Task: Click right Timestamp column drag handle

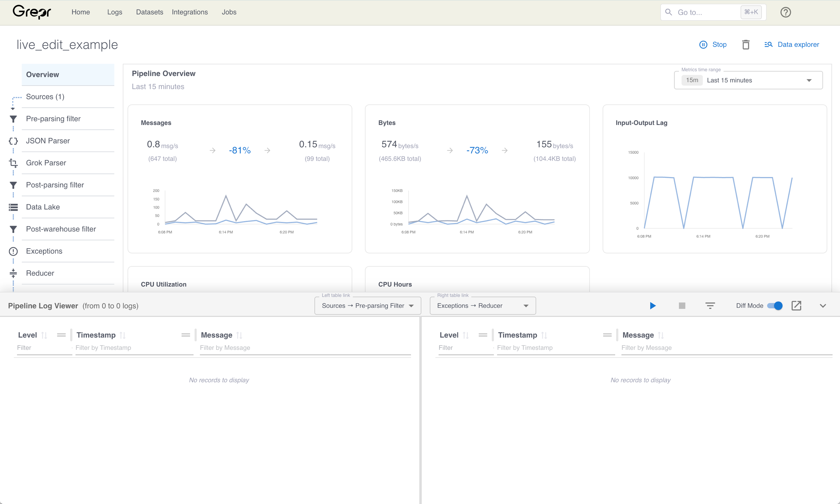Action: click(x=607, y=335)
